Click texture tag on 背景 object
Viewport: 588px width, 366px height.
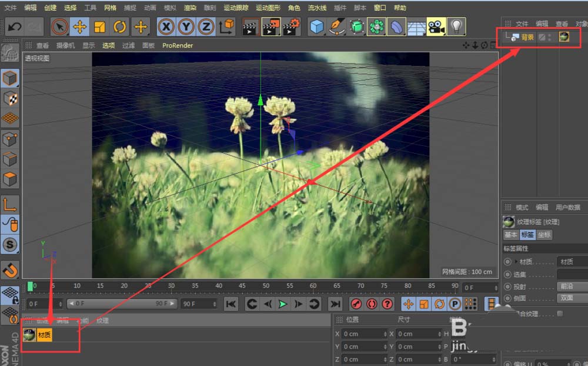(564, 37)
